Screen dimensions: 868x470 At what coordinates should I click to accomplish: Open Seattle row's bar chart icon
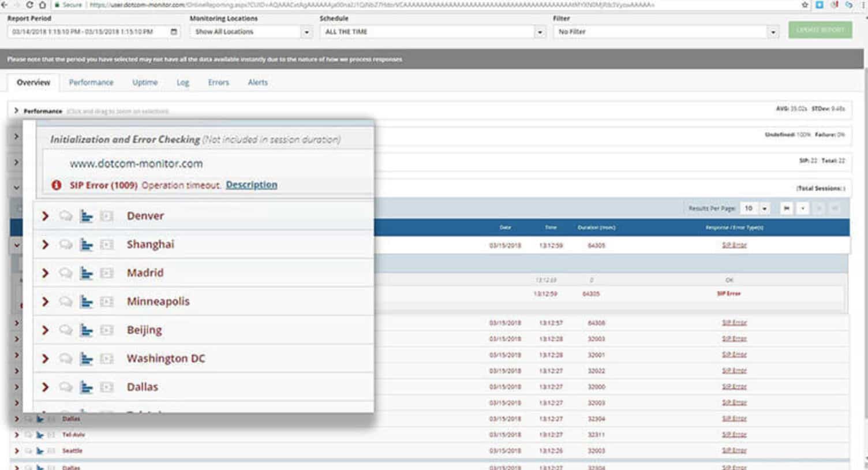click(40, 451)
